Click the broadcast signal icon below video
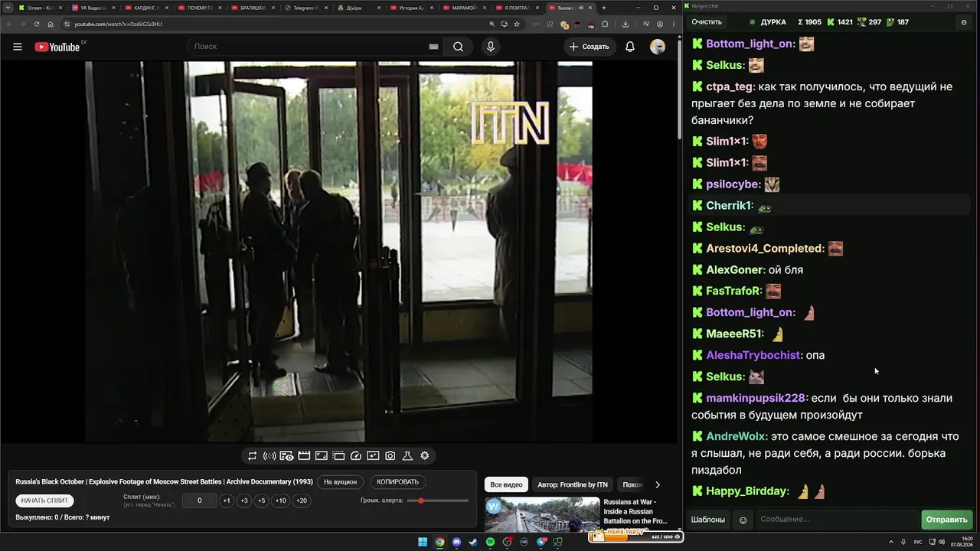 (x=269, y=456)
